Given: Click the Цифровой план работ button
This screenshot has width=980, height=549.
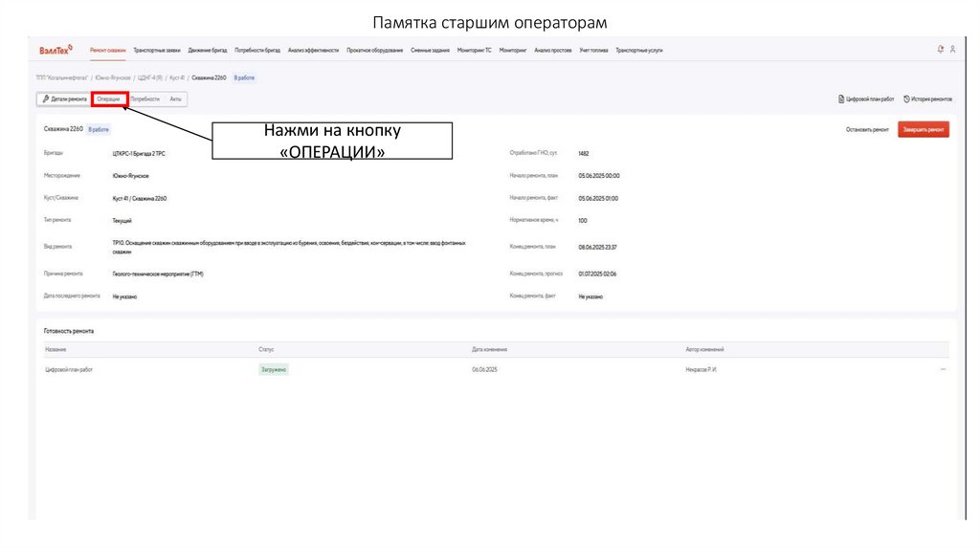Looking at the screenshot, I should (x=866, y=99).
